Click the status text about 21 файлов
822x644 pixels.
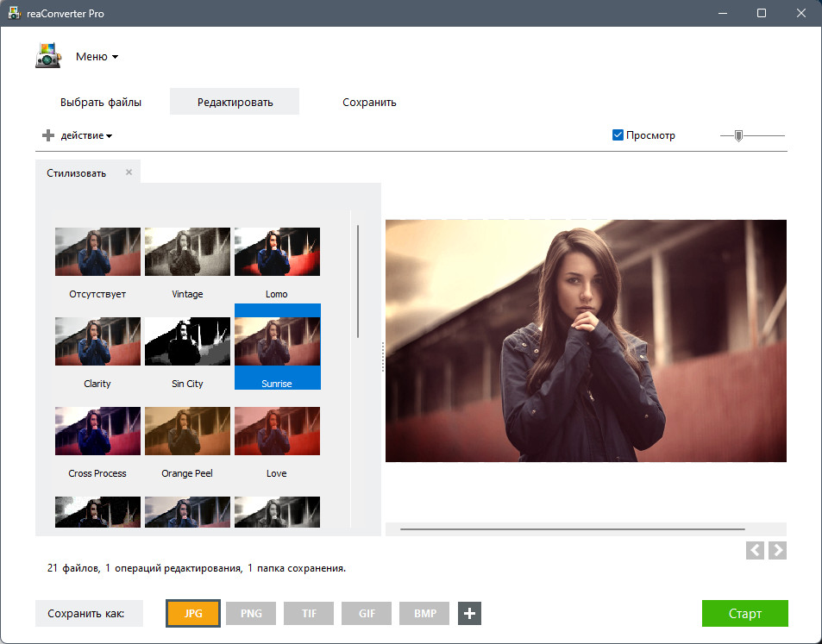pos(197,568)
